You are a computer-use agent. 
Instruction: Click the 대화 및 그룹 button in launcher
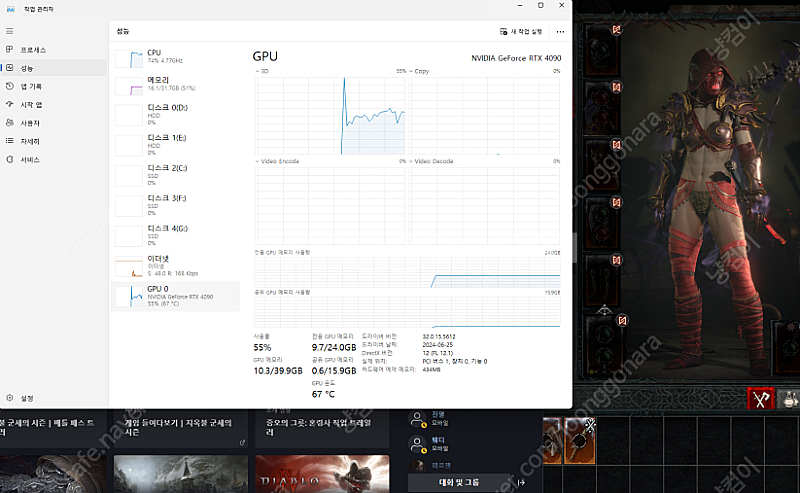459,482
